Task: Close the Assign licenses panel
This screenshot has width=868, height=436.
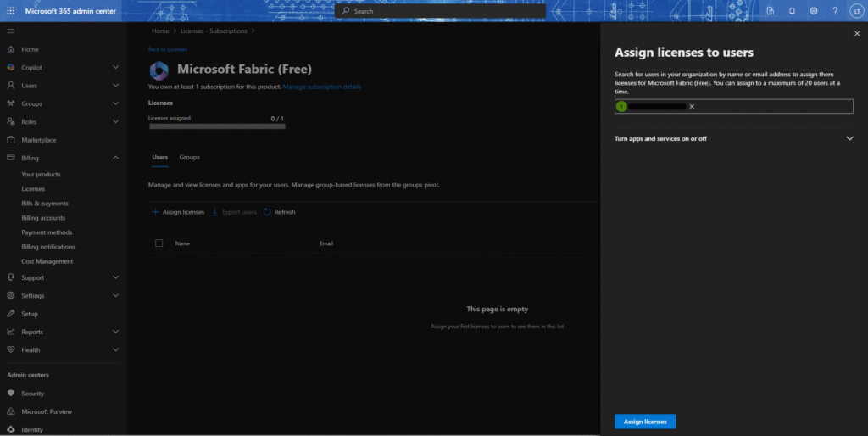Action: (856, 33)
